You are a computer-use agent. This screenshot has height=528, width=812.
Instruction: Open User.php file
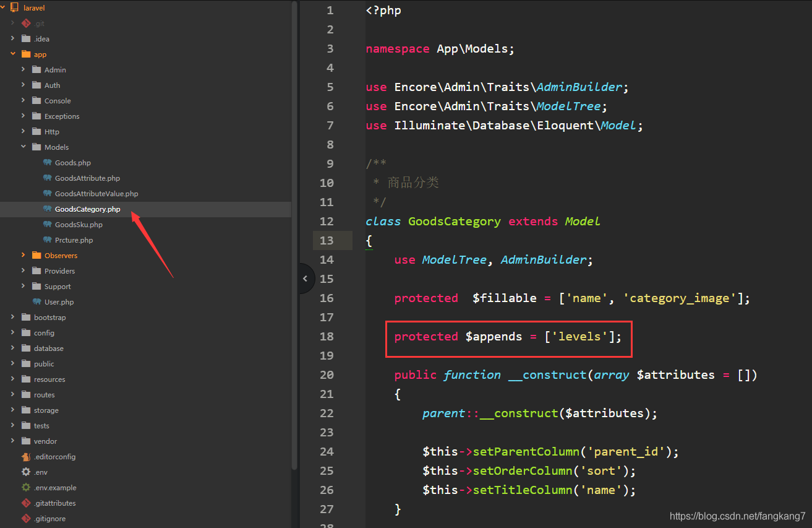coord(59,302)
